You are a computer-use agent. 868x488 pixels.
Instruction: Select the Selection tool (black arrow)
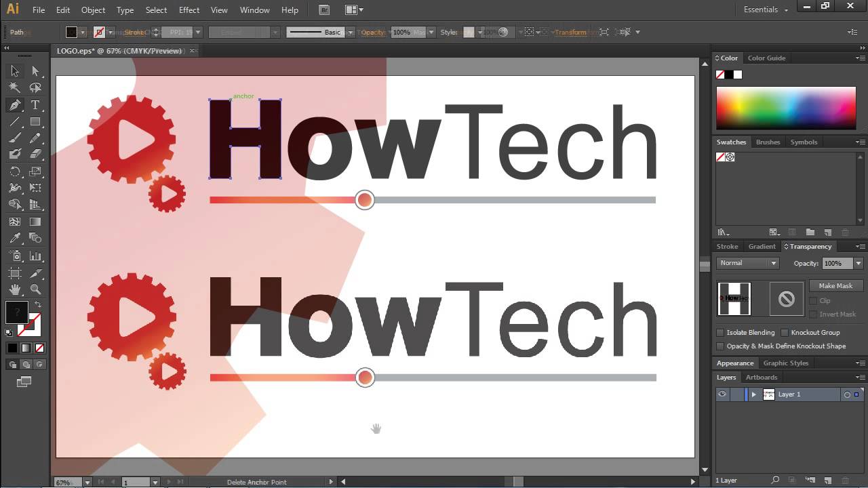coord(15,71)
